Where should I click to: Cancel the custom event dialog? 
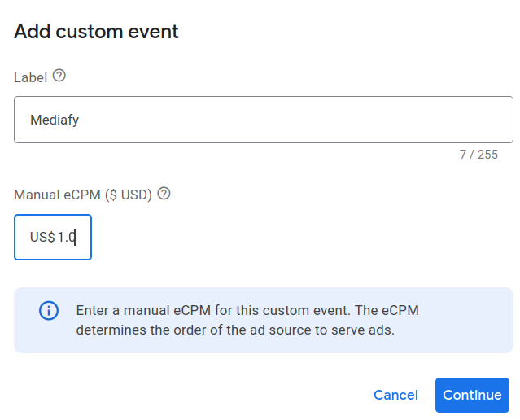(395, 395)
